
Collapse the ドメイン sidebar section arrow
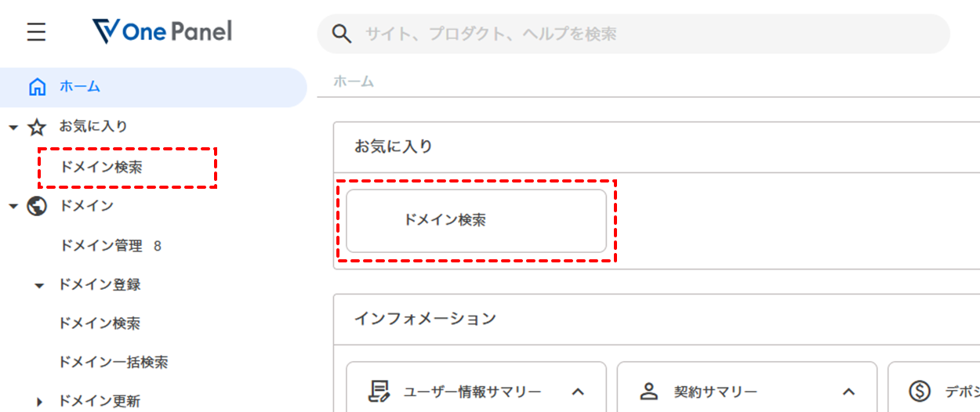pyautogui.click(x=13, y=206)
